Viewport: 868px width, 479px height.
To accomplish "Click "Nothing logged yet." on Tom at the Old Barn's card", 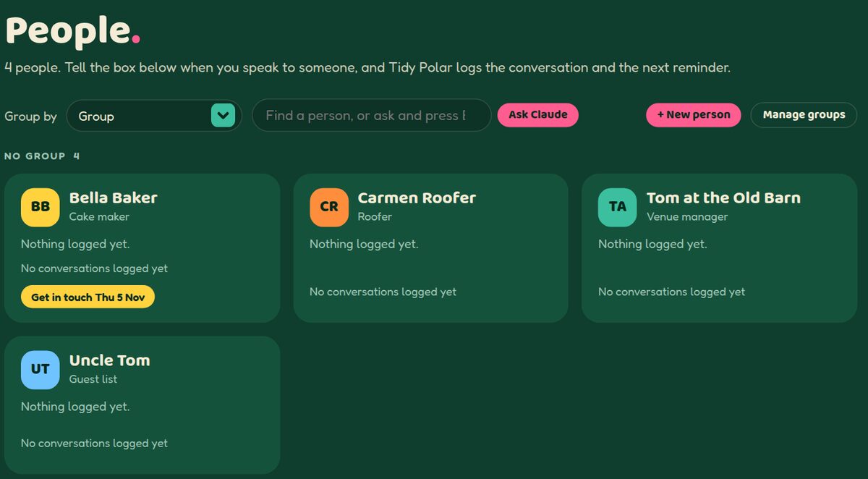I will pyautogui.click(x=652, y=245).
